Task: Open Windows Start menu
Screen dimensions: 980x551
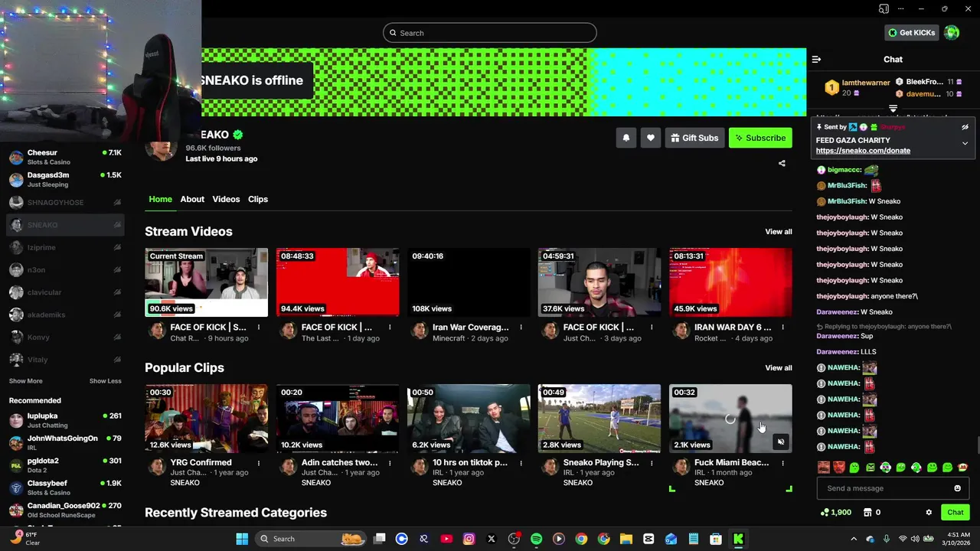Action: pos(242,539)
